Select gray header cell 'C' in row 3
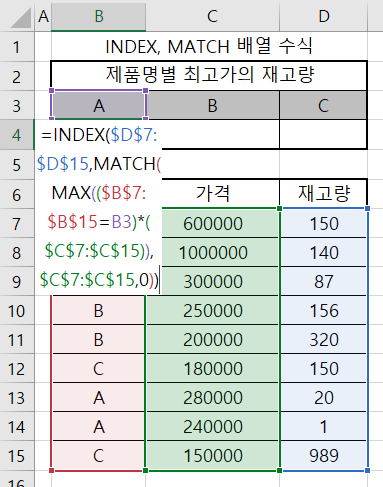The width and height of the screenshot is (383, 487). pyautogui.click(x=323, y=105)
